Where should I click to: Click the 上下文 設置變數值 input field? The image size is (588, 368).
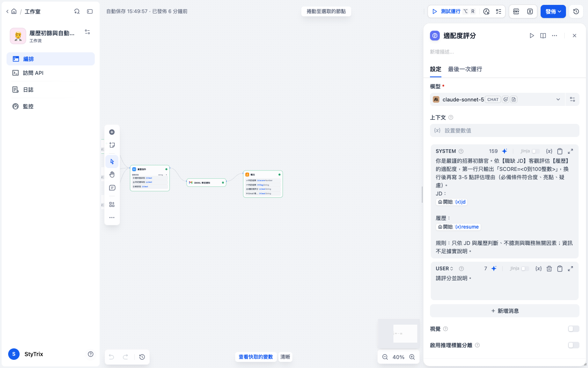pos(505,130)
